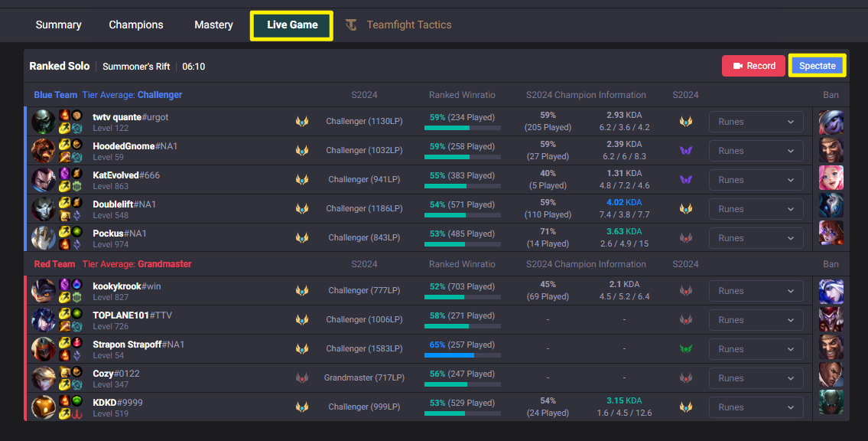Click the Flash spell icon next to HoodedGnome
Image resolution: width=868 pixels, height=441 pixels.
(63, 145)
